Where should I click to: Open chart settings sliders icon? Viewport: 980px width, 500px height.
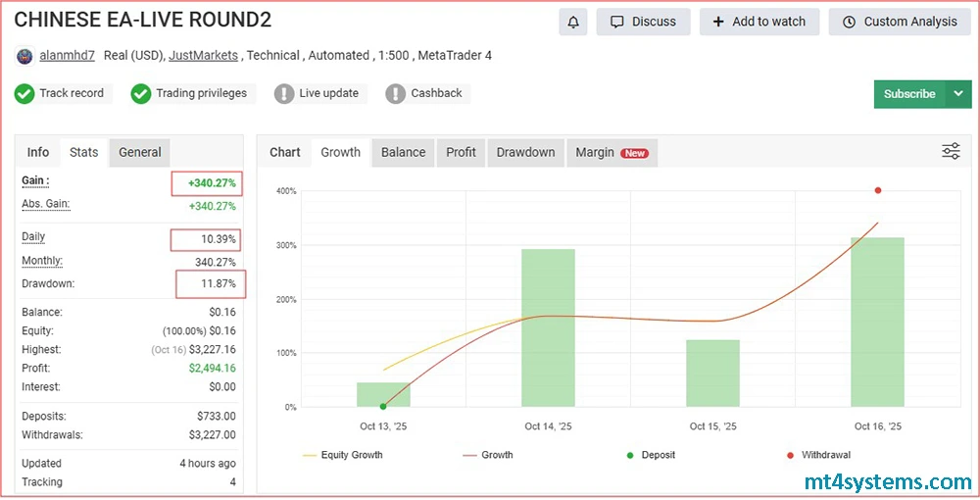pos(951,151)
